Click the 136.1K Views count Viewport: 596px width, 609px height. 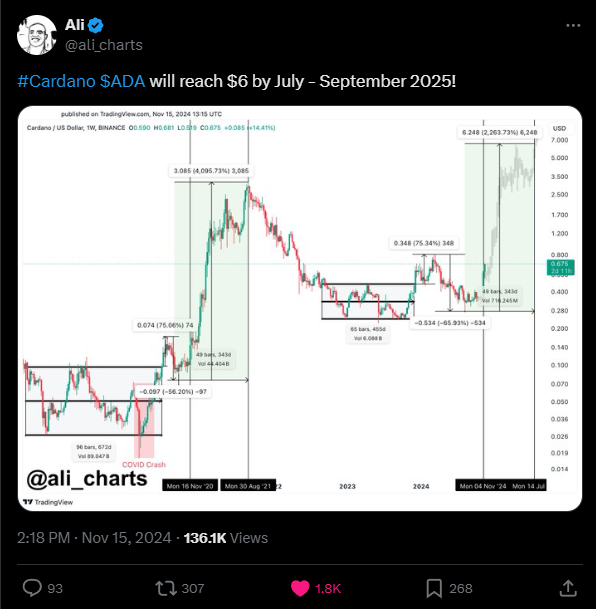click(x=226, y=538)
